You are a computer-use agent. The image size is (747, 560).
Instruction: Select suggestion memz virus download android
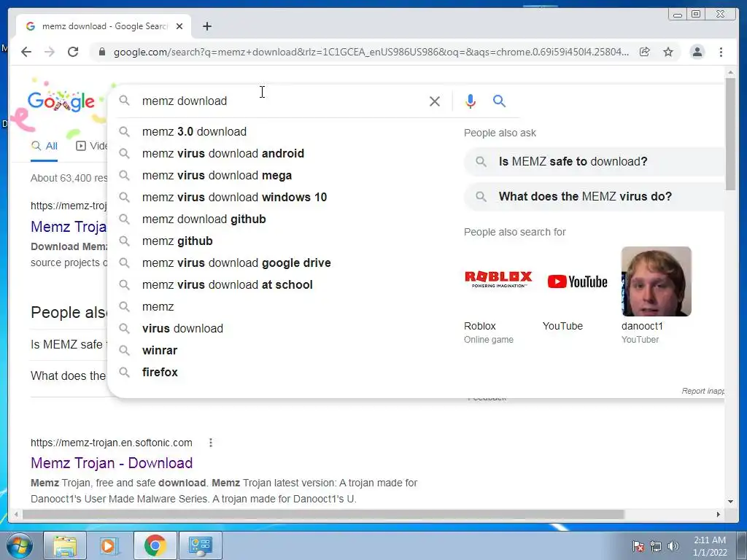(x=223, y=153)
